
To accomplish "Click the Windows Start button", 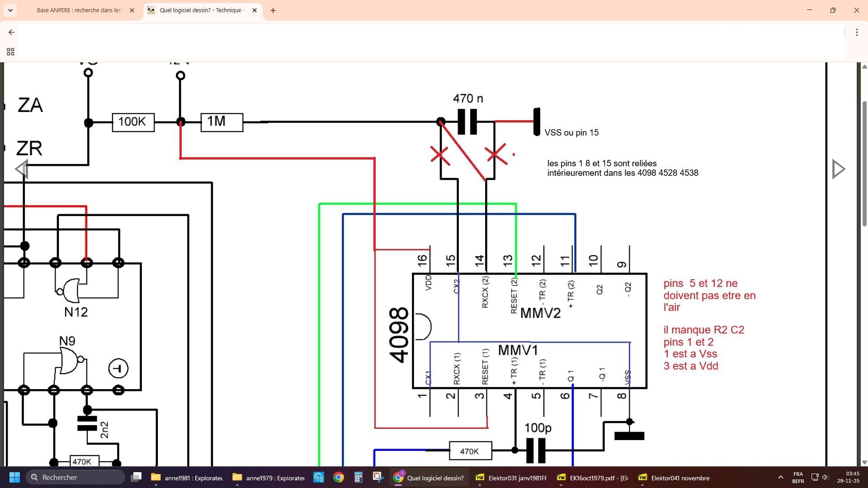I will 14,478.
